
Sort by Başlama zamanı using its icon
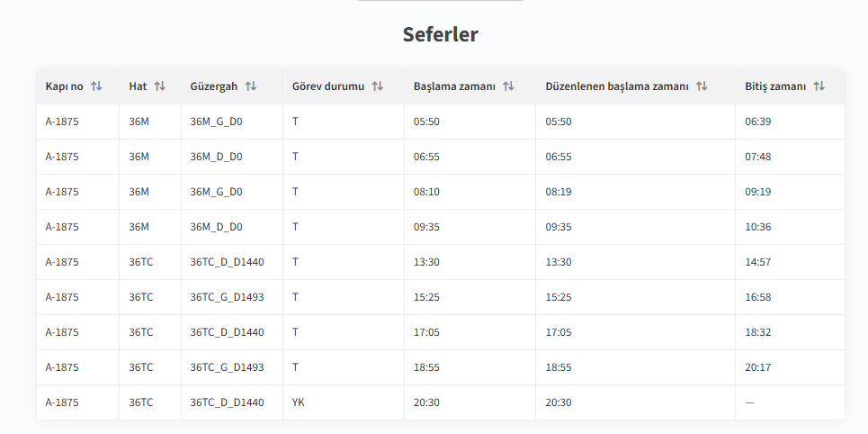click(x=508, y=86)
